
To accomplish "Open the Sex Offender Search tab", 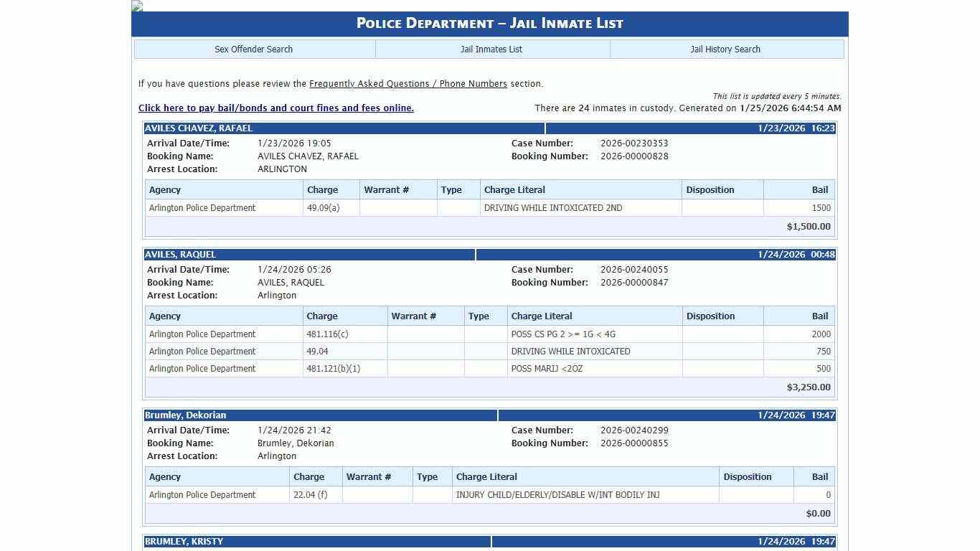I will [254, 50].
